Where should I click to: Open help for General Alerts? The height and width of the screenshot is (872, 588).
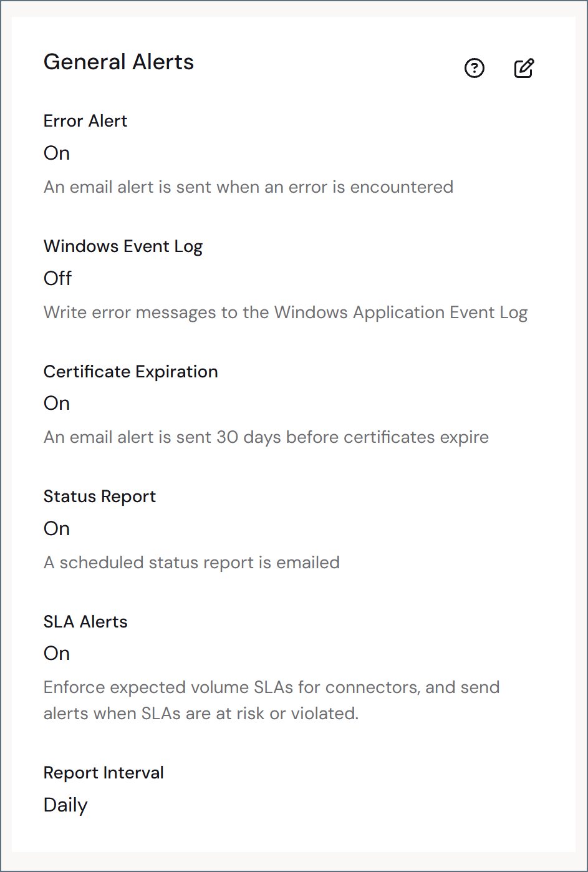coord(475,68)
